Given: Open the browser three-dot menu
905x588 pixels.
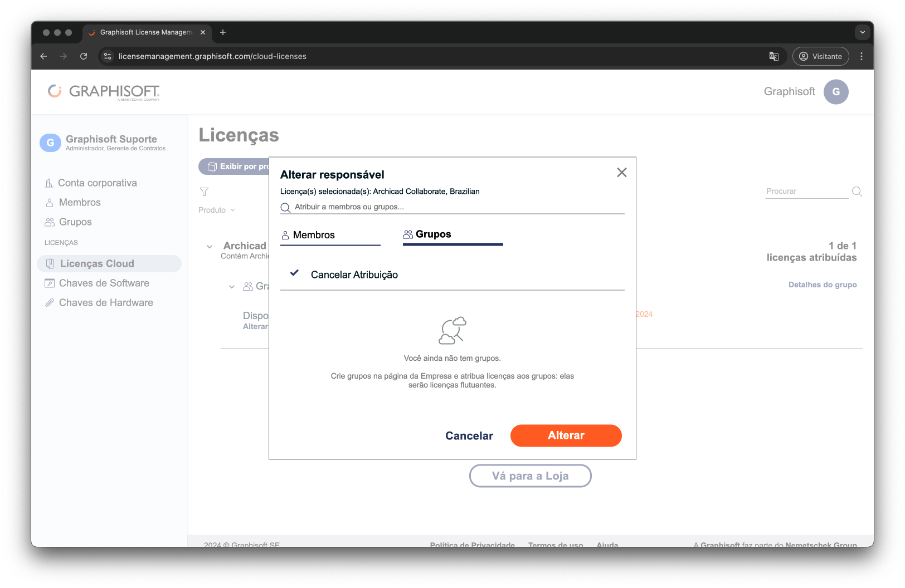Looking at the screenshot, I should [x=862, y=56].
